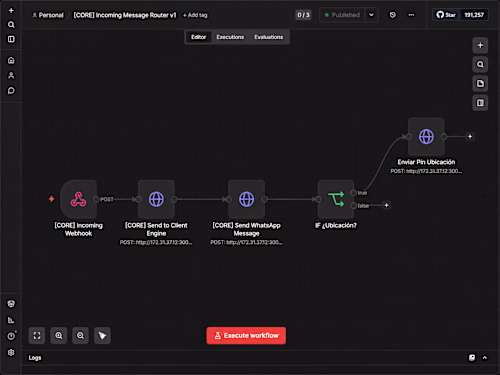Toggle the sidebar panel layout icon
Viewport: 500px width, 375px height.
click(x=11, y=39)
